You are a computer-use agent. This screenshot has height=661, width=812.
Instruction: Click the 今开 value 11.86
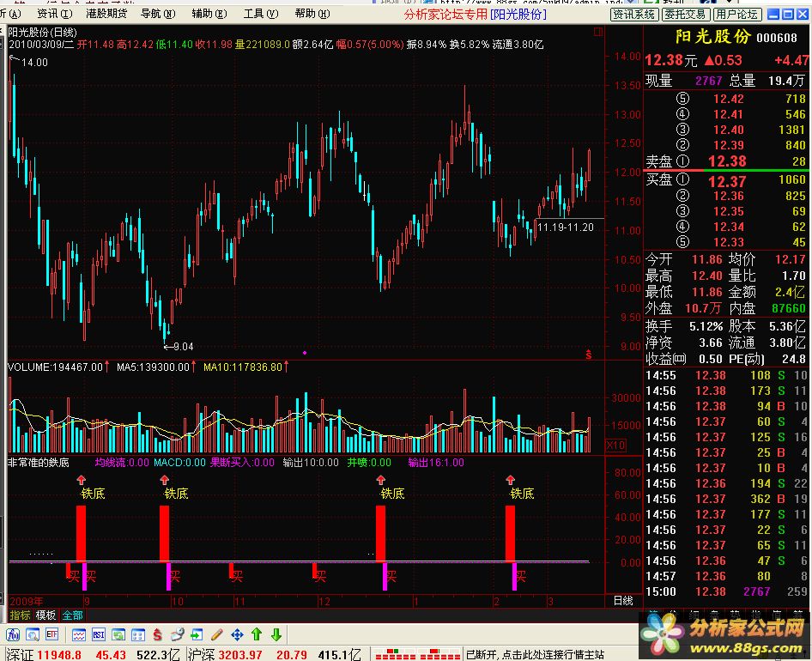707,259
